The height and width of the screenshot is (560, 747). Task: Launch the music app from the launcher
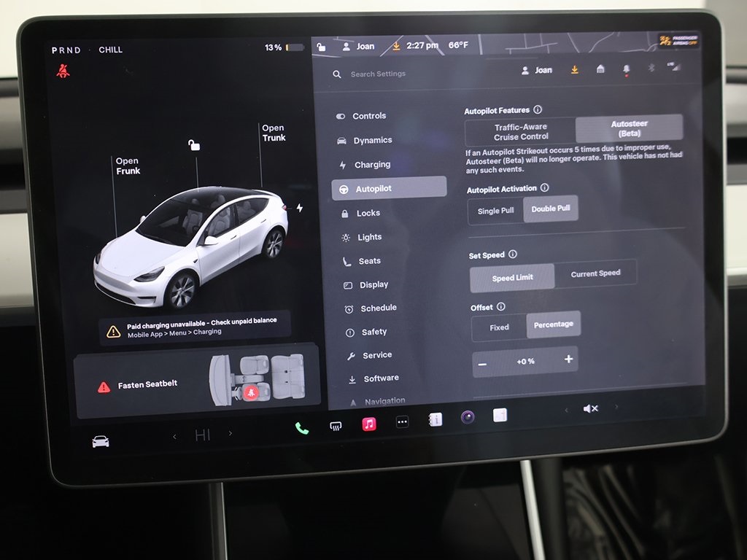(368, 422)
